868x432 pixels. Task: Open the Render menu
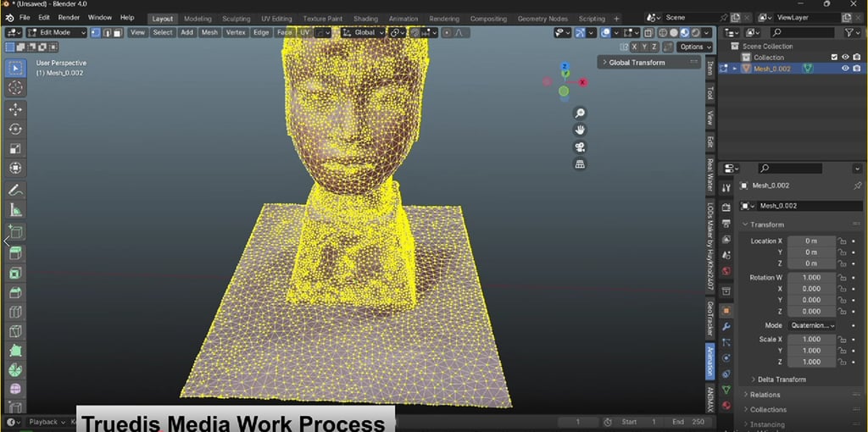click(69, 18)
